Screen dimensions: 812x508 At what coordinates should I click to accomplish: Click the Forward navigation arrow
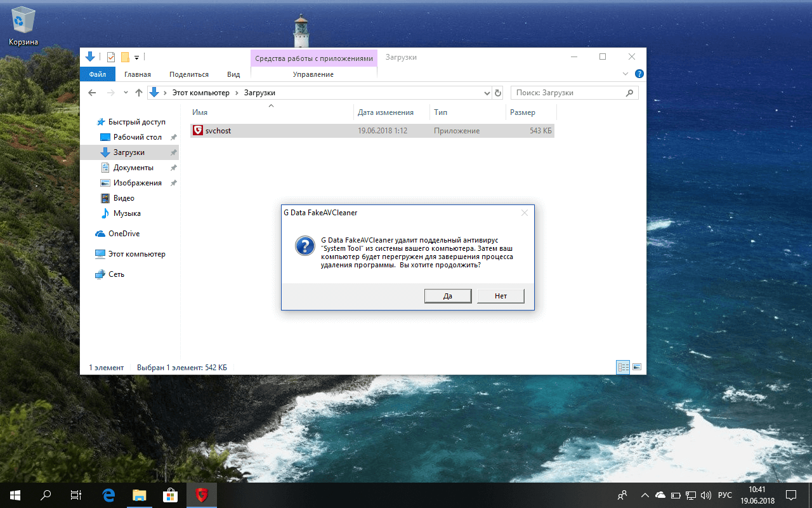[x=112, y=93]
